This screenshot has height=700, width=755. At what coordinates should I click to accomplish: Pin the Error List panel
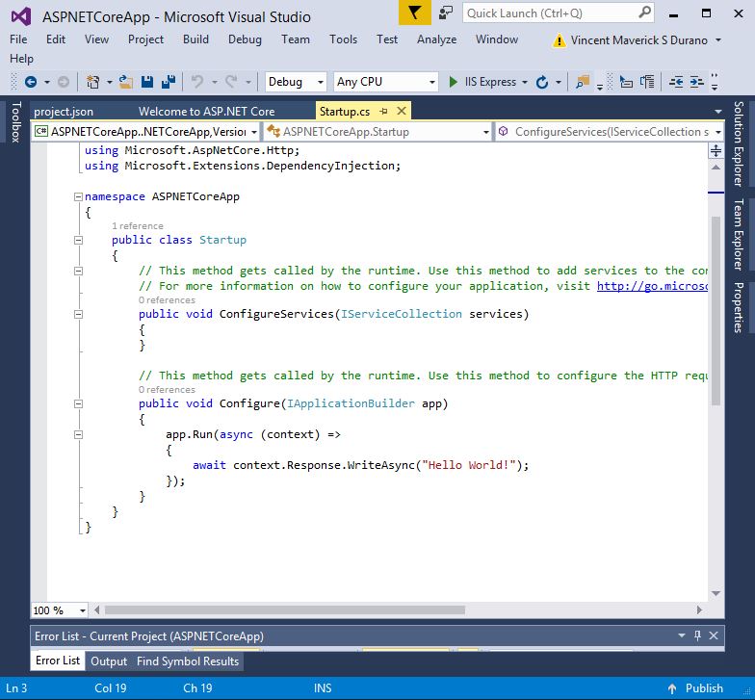pos(697,635)
